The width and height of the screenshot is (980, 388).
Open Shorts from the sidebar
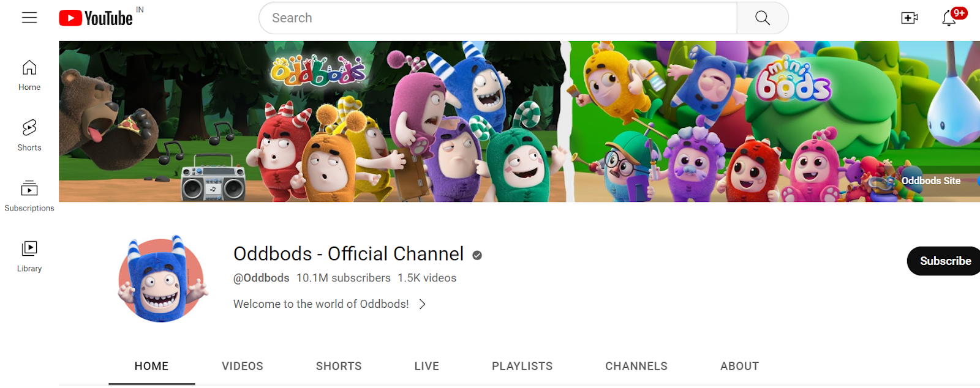pos(29,135)
